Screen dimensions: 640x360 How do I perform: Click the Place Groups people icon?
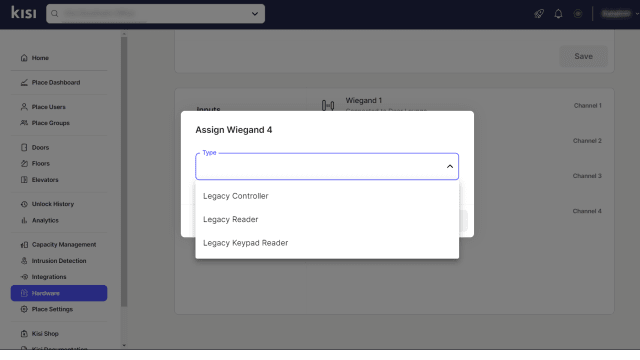pyautogui.click(x=24, y=123)
